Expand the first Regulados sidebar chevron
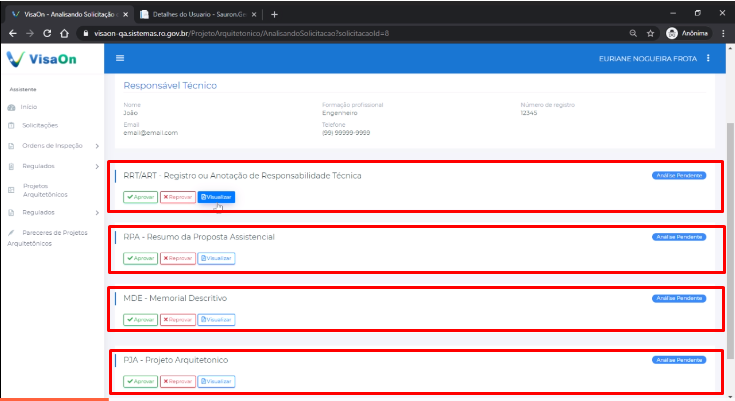Screen dimensions: 735x401 click(97, 166)
